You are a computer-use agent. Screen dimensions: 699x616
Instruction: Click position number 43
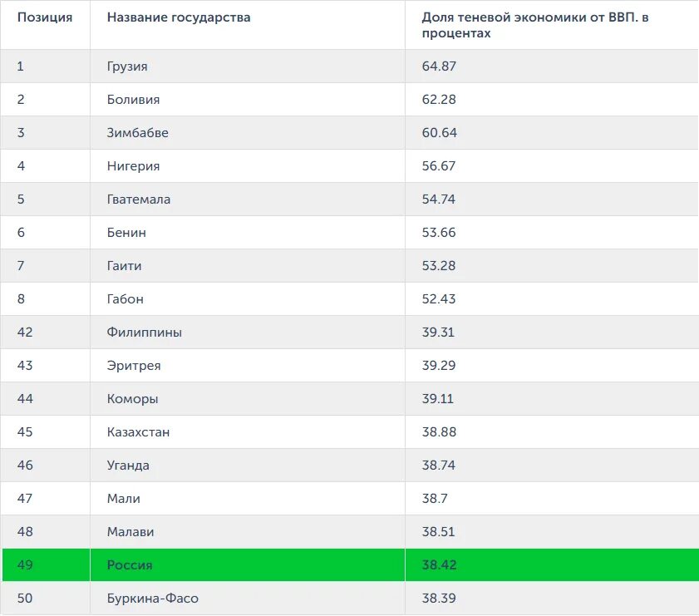click(x=25, y=366)
